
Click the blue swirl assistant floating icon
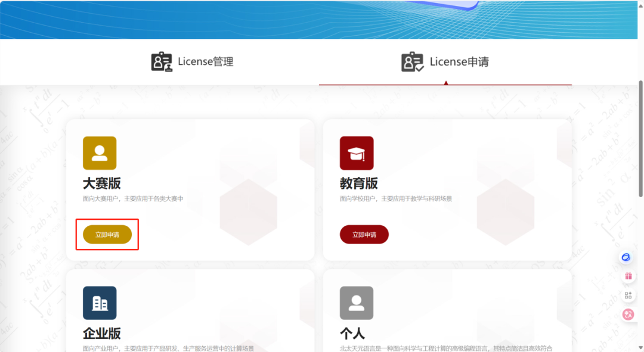coord(626,257)
